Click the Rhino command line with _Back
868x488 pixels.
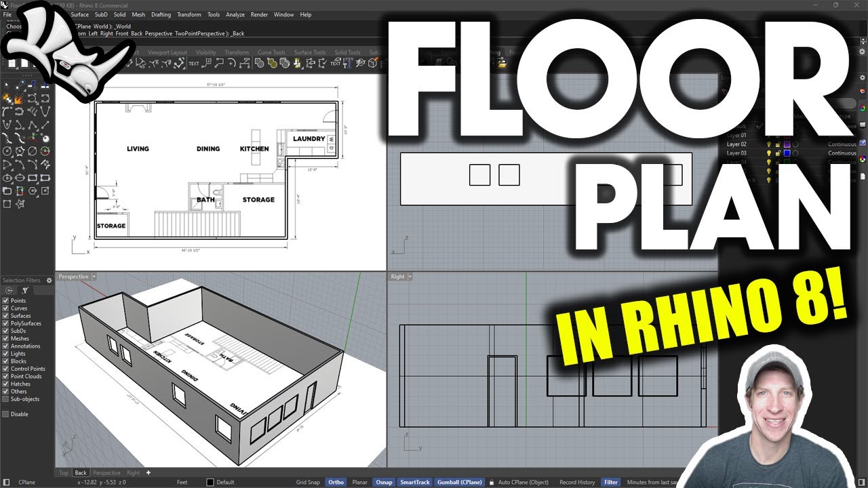coord(159,33)
